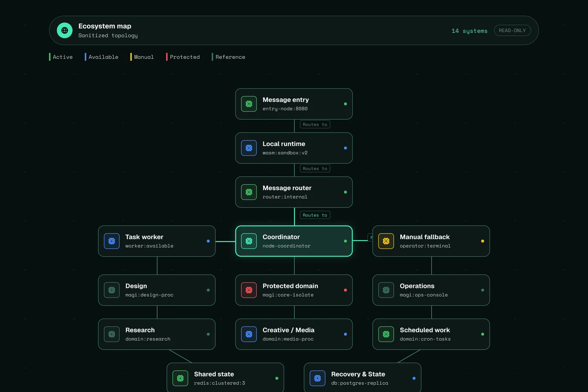Click the Design node chip icon
This screenshot has height=392, width=588.
pyautogui.click(x=111, y=290)
